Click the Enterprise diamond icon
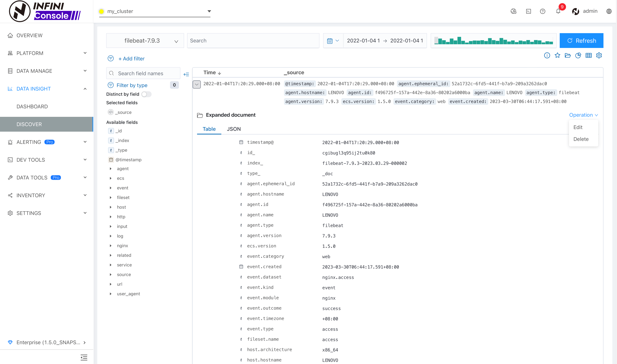 pos(10,342)
